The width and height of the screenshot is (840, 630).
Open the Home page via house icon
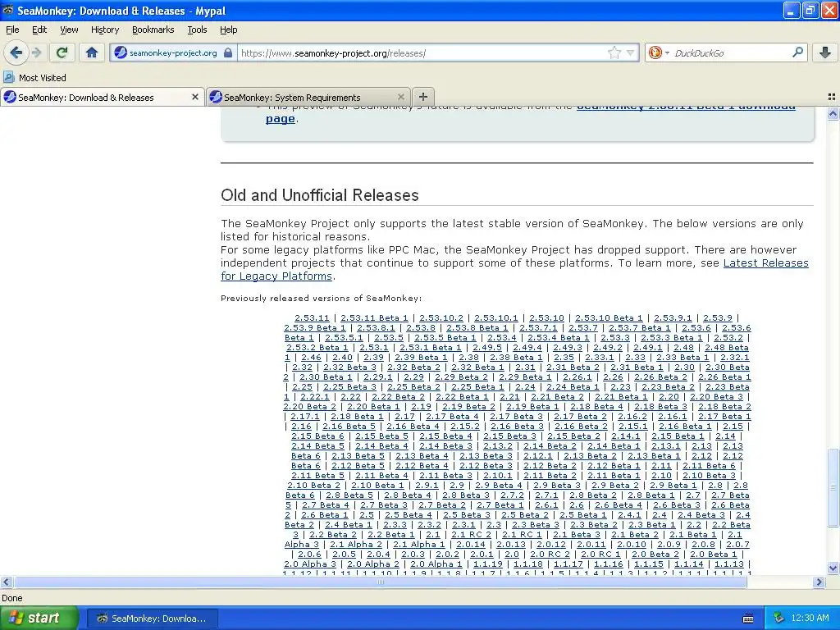[92, 52]
